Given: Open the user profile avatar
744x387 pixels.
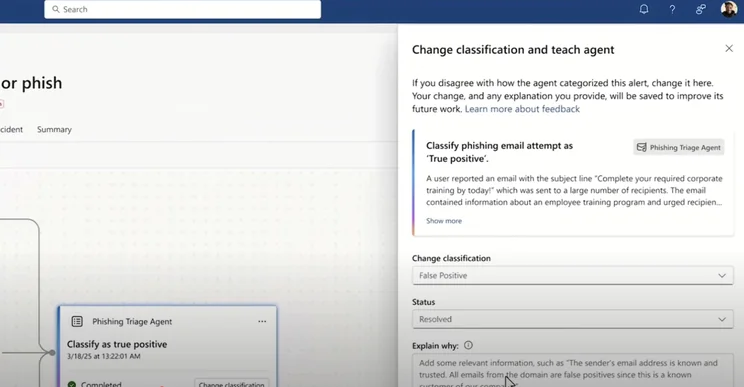Looking at the screenshot, I should [x=728, y=9].
